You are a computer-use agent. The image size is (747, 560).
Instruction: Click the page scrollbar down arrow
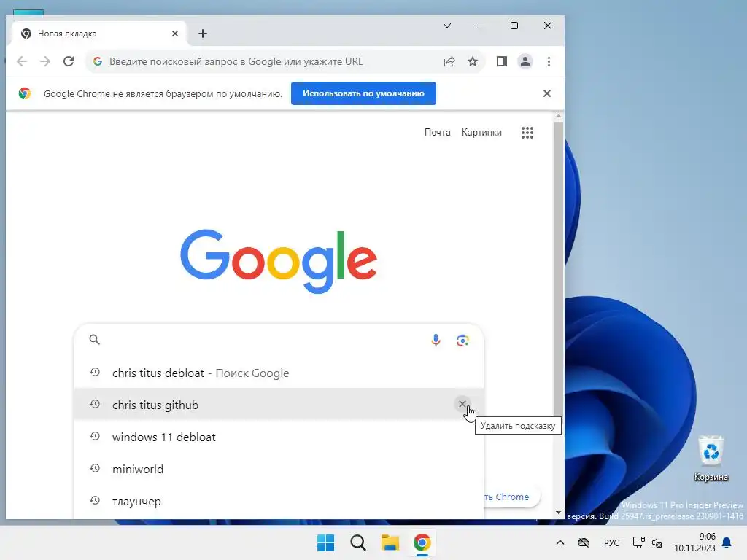558,513
